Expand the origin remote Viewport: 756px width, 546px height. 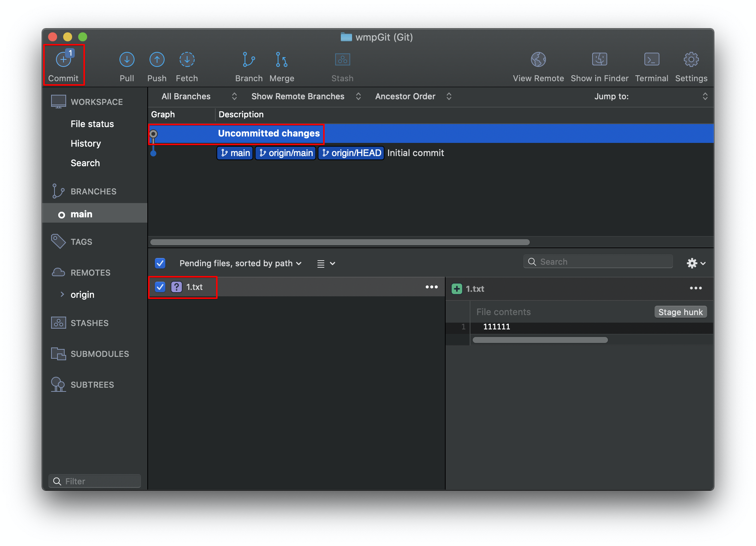tap(62, 294)
